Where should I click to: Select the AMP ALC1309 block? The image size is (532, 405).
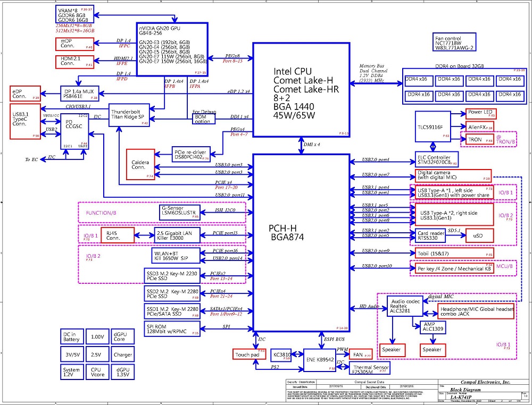pos(433,327)
